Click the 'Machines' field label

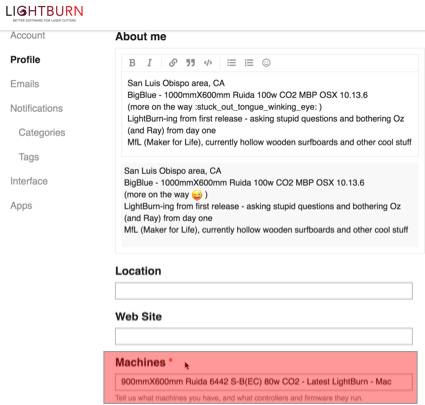[140, 362]
